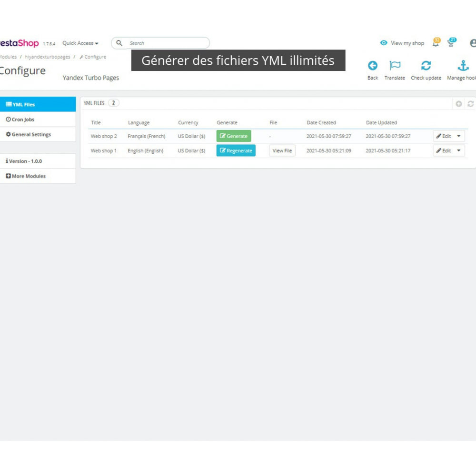
Task: Expand Edit dropdown arrow for Web shop 1
Action: pyautogui.click(x=459, y=150)
